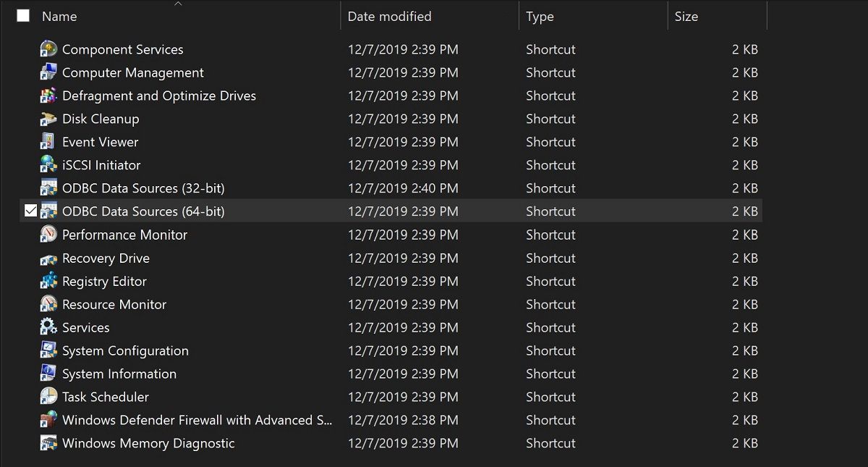Click the 2 KB size for Recovery Drive
868x467 pixels.
pyautogui.click(x=745, y=258)
